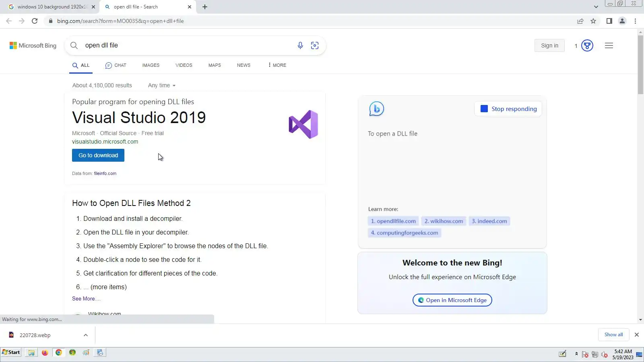Switch to the VIDEOS tab
644x362 pixels.
[x=184, y=65]
